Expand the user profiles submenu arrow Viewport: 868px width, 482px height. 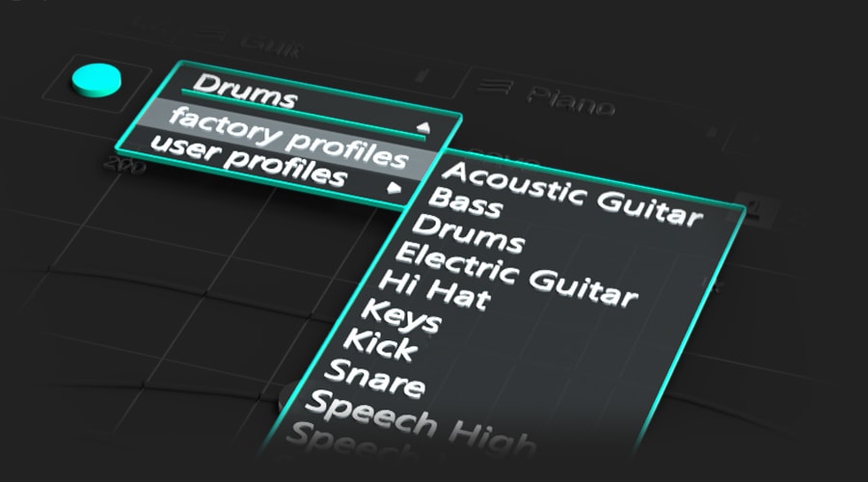tap(393, 188)
